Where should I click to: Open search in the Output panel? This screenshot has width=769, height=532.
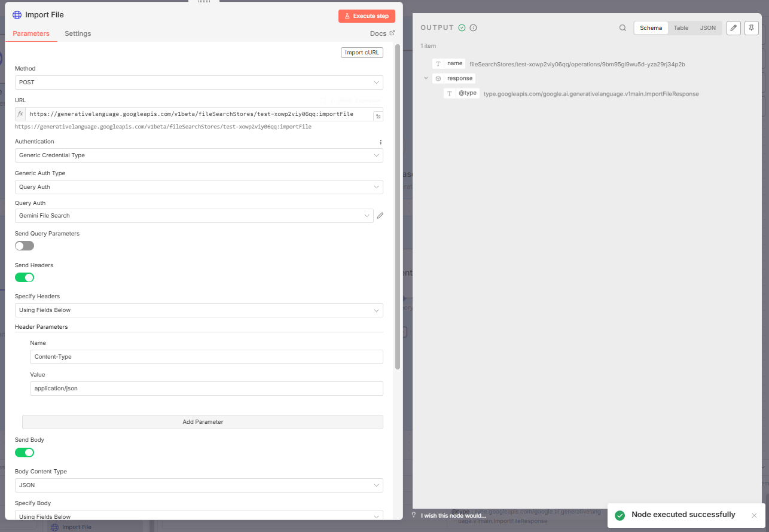[x=622, y=28]
